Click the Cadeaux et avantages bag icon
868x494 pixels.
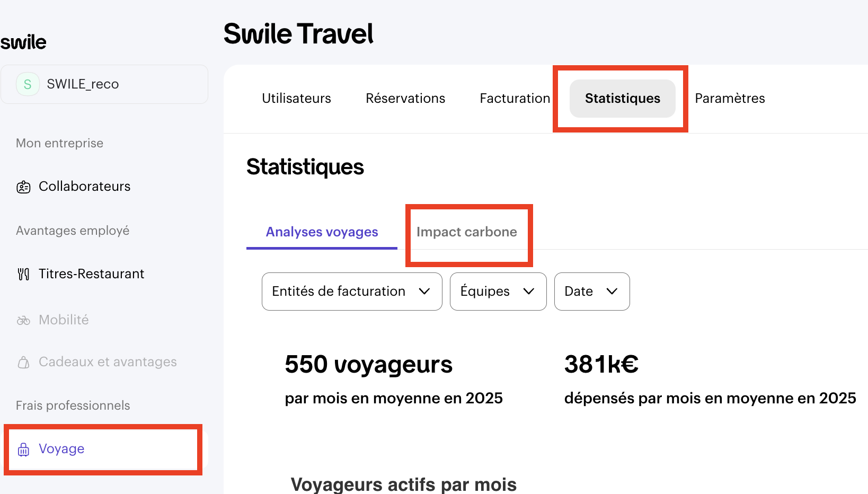coord(23,363)
